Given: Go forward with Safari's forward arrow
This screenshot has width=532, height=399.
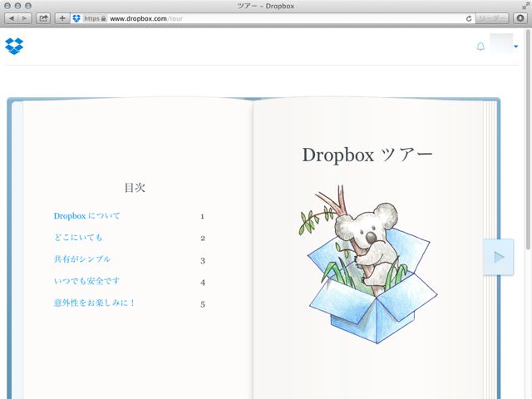Looking at the screenshot, I should [25, 18].
